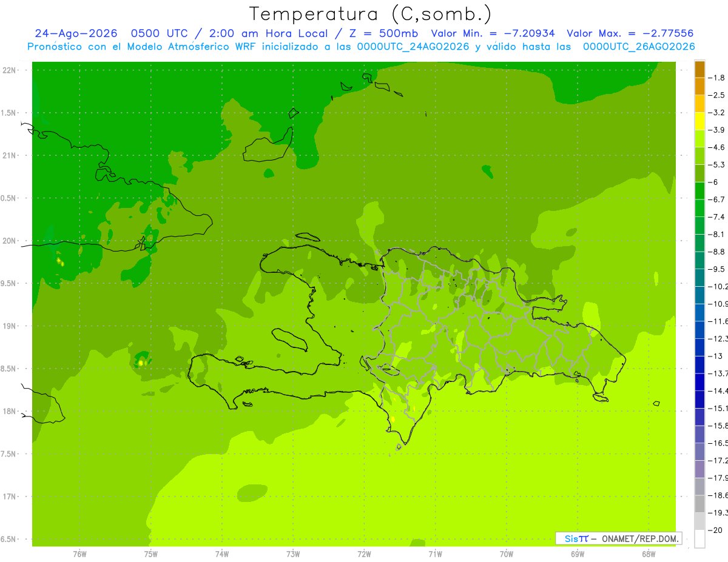728x562 pixels.
Task: Click the -7.4 colorbar value
Action: click(717, 217)
